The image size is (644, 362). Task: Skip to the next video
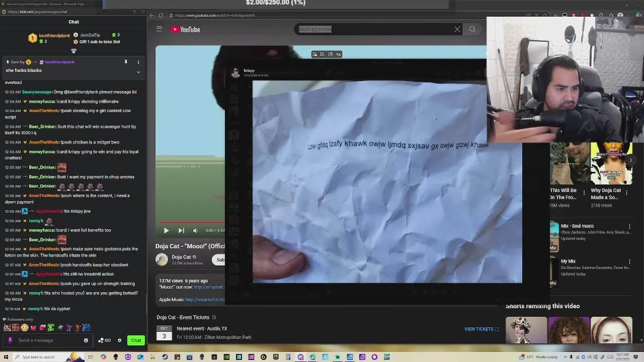pyautogui.click(x=181, y=230)
